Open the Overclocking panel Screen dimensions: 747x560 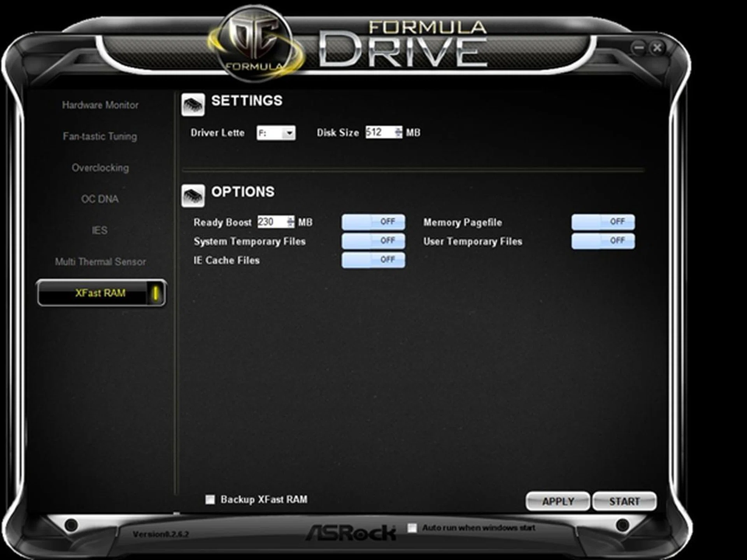point(100,168)
